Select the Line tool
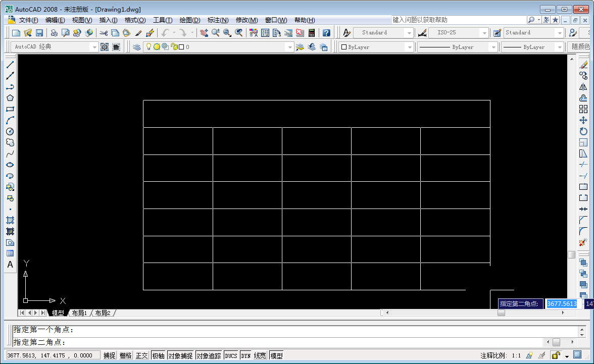 10,65
